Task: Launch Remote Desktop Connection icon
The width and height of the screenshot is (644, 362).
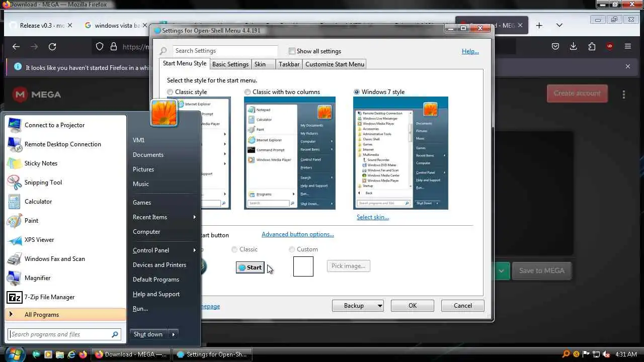Action: [15, 144]
